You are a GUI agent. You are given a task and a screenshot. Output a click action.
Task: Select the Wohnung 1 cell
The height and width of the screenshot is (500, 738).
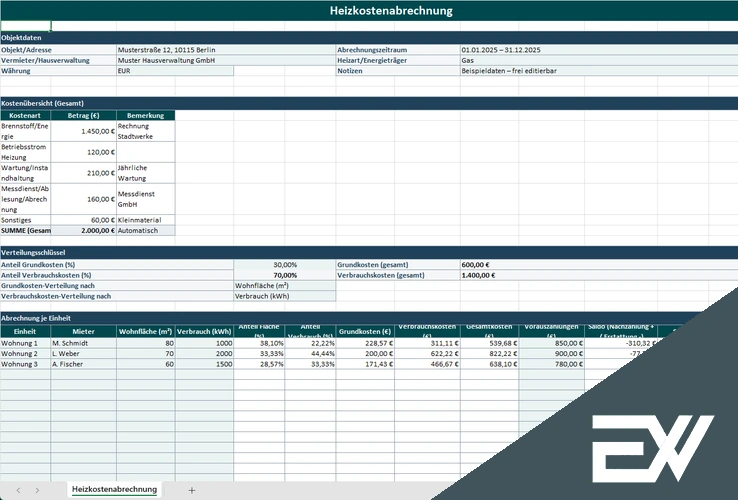coord(25,343)
